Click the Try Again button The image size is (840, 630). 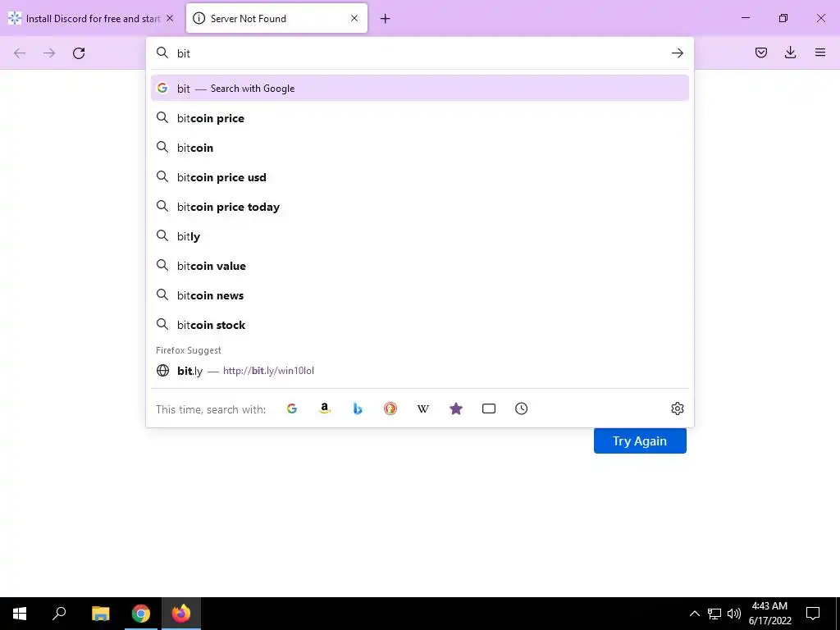click(x=640, y=441)
